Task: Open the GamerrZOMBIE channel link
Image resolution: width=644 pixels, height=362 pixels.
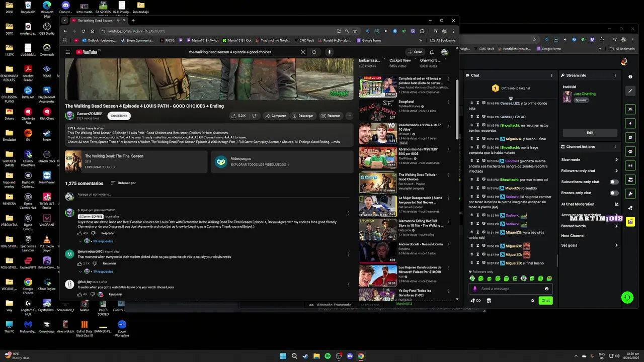Action: click(90, 114)
